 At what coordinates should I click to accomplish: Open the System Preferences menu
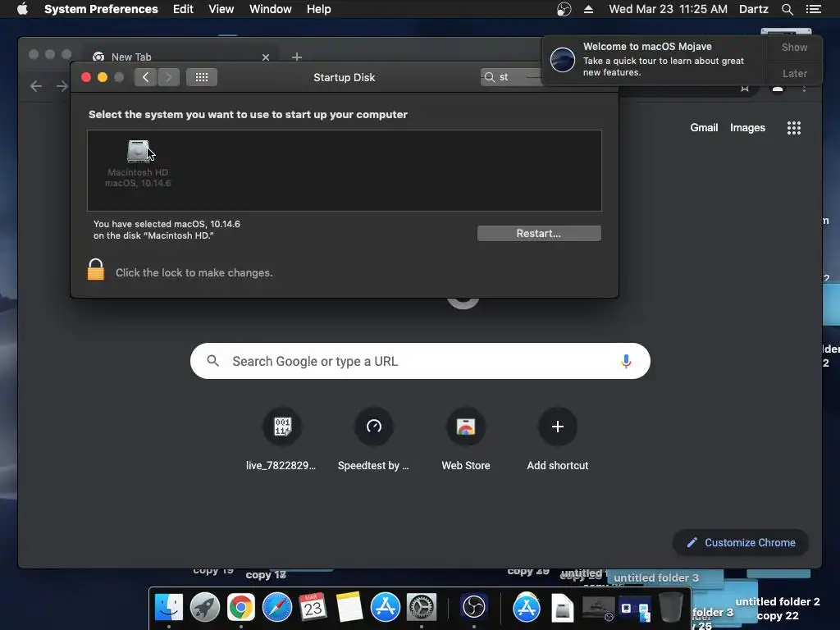101,9
